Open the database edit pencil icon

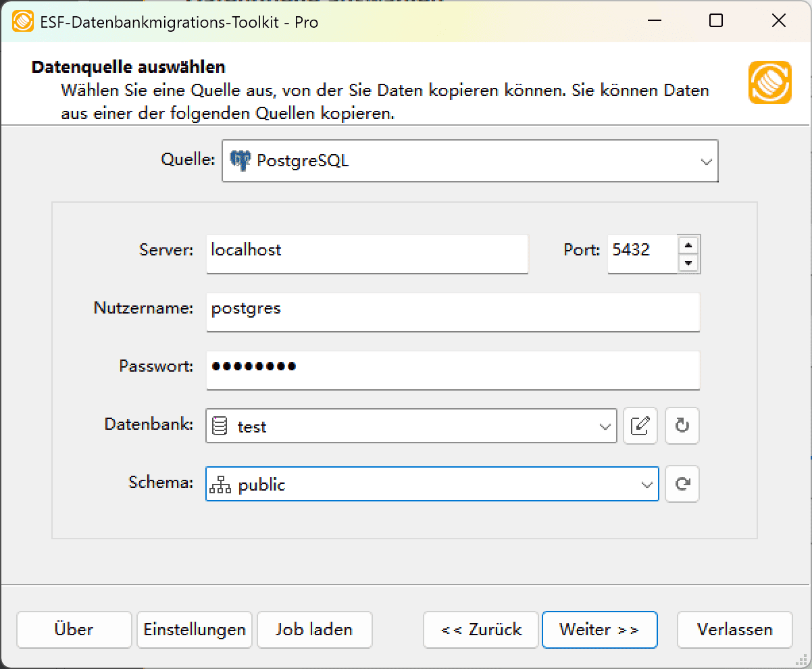pos(640,426)
